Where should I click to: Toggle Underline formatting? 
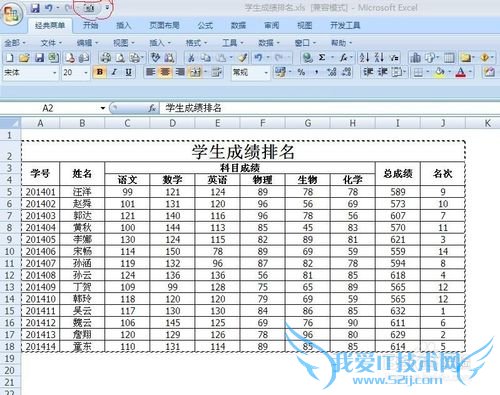(129, 72)
